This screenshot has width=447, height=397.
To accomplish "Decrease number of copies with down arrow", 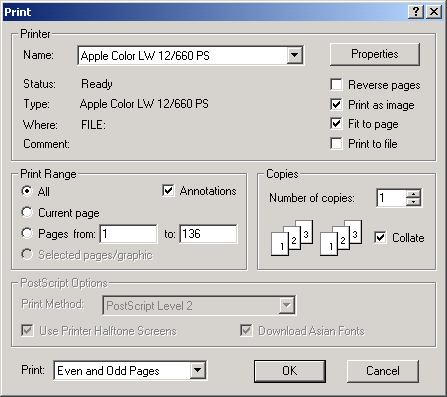I will 414,202.
